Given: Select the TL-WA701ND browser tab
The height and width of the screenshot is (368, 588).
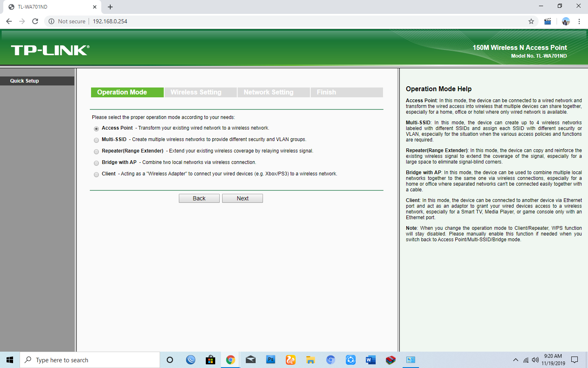Looking at the screenshot, I should (x=52, y=7).
